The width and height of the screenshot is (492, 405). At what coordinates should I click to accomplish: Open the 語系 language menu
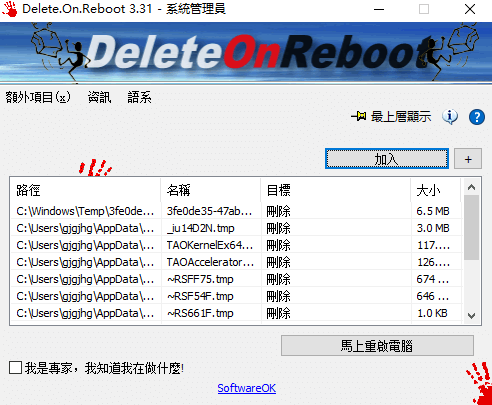(139, 97)
